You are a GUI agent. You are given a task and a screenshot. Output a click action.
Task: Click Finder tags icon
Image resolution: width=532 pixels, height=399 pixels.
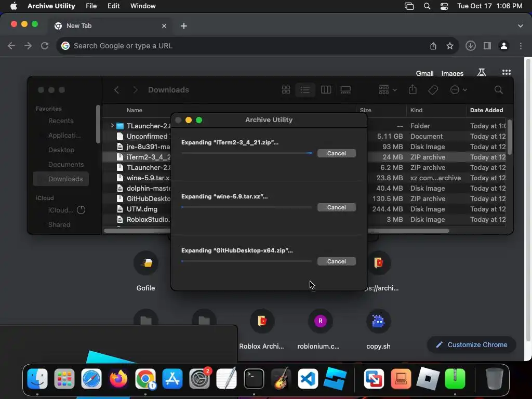tap(433, 90)
